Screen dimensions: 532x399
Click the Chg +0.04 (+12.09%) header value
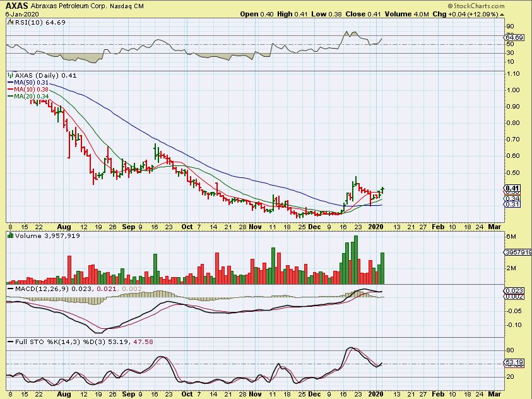coord(465,15)
